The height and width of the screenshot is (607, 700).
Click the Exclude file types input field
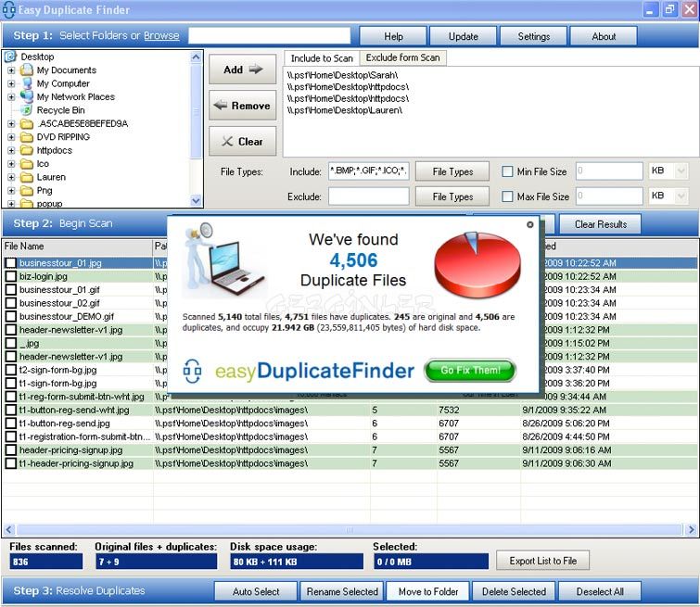point(368,196)
